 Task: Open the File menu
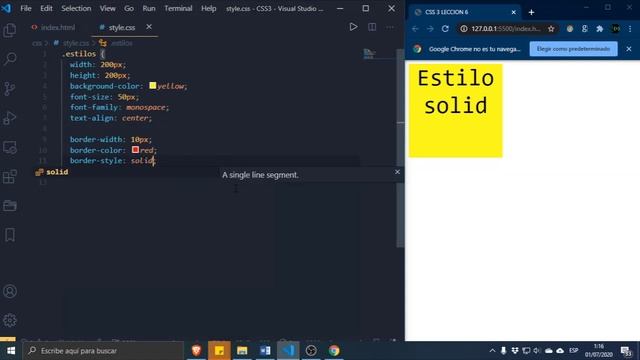click(26, 8)
